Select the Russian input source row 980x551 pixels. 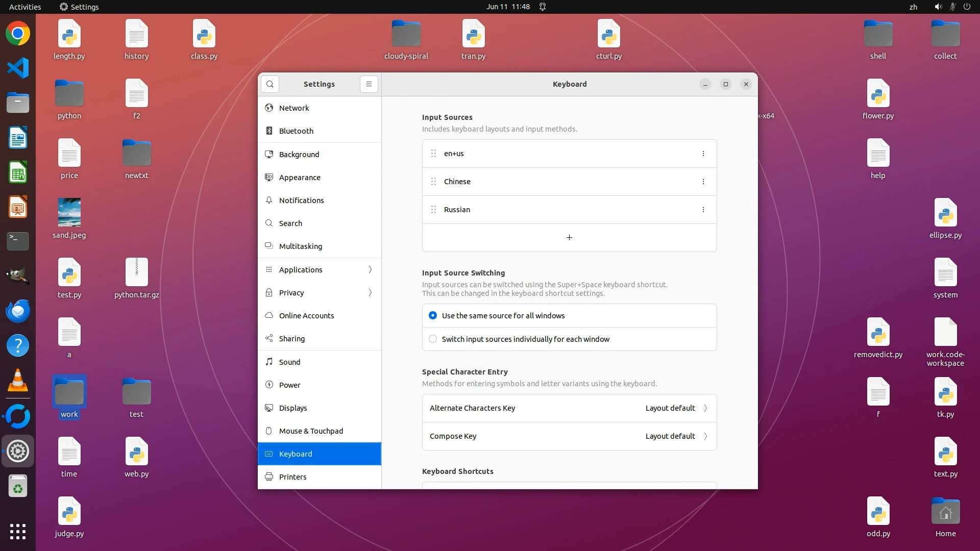pos(561,210)
